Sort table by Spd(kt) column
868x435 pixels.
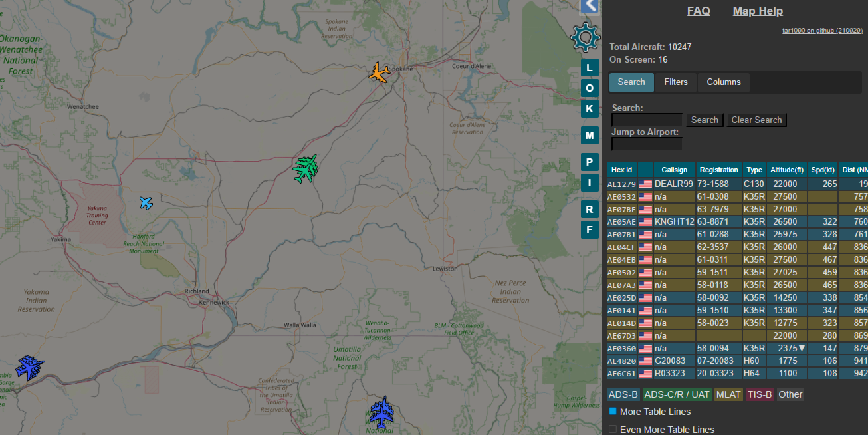point(823,170)
